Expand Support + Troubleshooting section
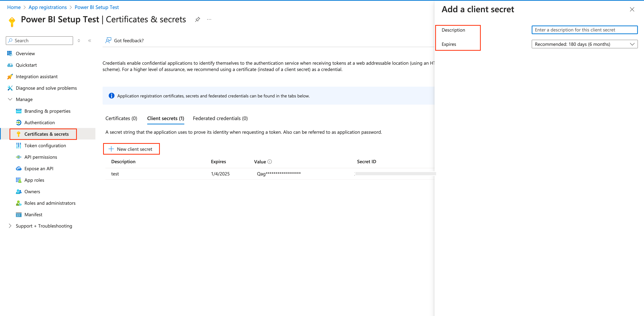The width and height of the screenshot is (644, 316). click(10, 226)
